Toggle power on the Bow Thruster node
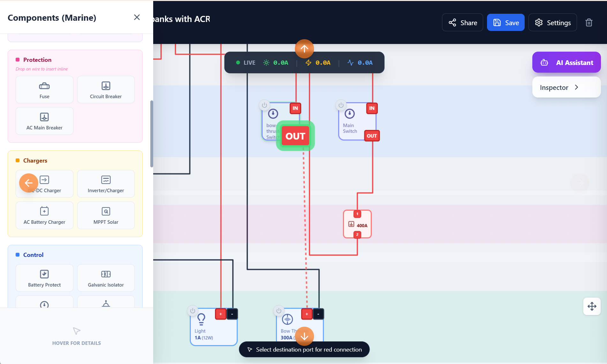The height and width of the screenshot is (364, 607). pyautogui.click(x=278, y=310)
